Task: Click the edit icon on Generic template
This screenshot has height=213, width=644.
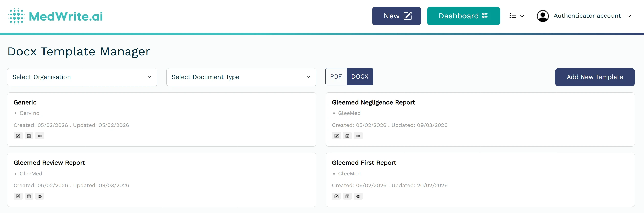Action: 18,136
